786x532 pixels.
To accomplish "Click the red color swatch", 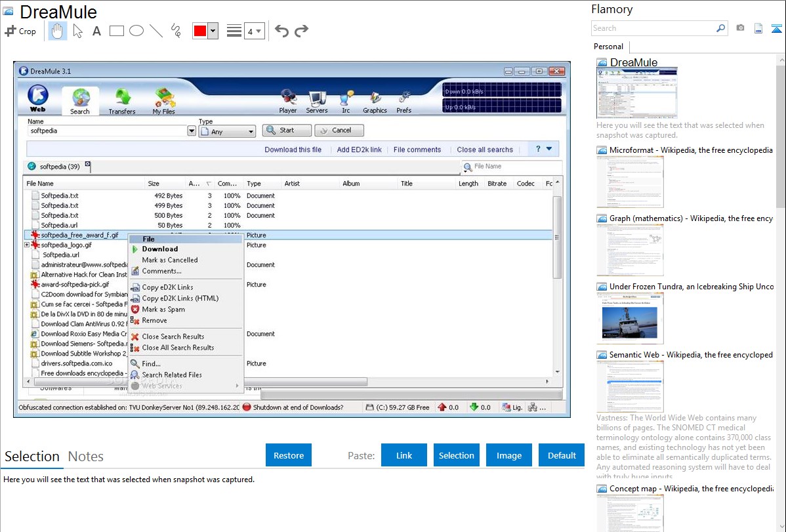I will coord(200,31).
